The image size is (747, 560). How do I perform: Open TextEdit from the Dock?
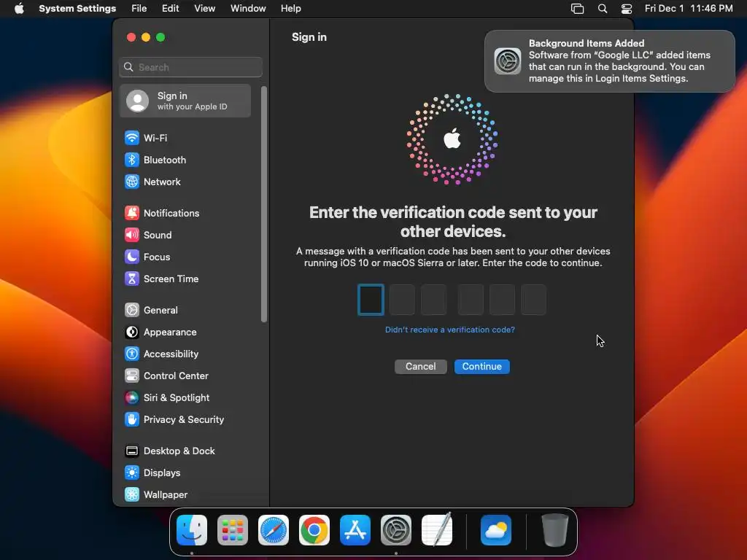(438, 530)
